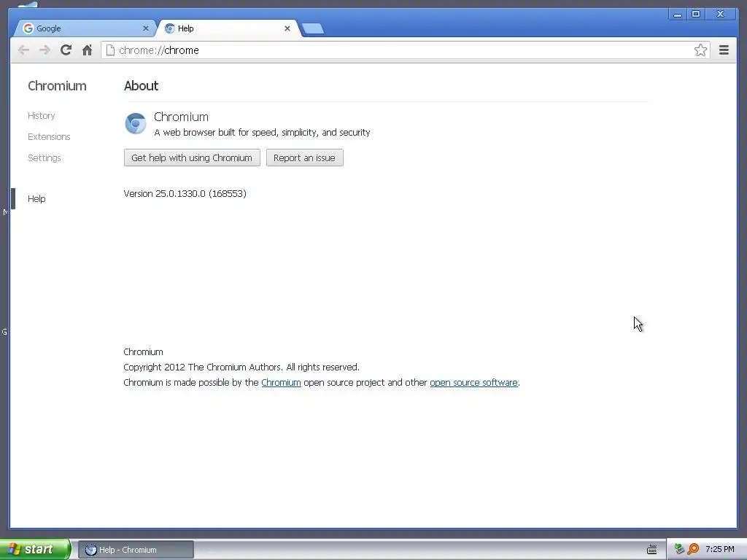
Task: Click the back navigation arrow
Action: [23, 50]
